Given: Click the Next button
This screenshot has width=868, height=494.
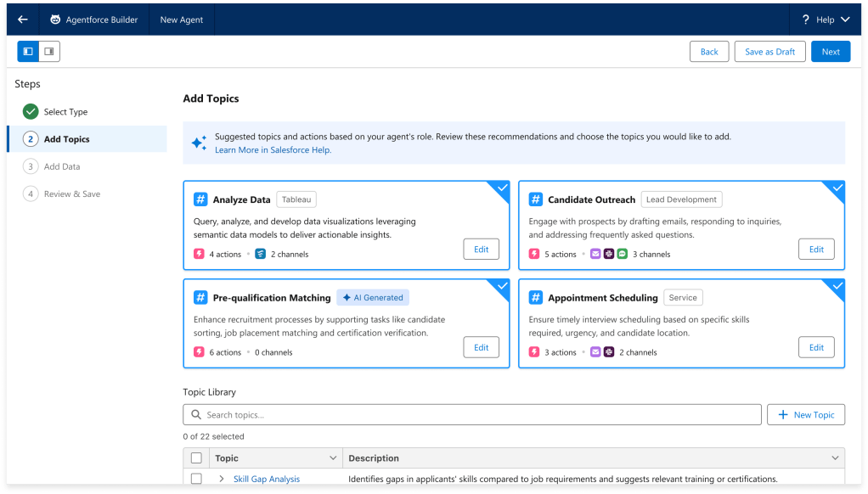Looking at the screenshot, I should coord(830,52).
